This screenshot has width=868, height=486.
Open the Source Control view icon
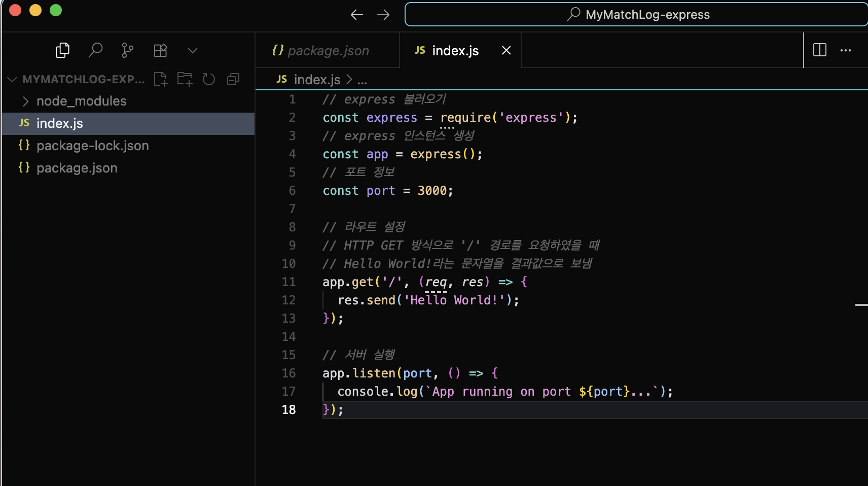point(128,50)
